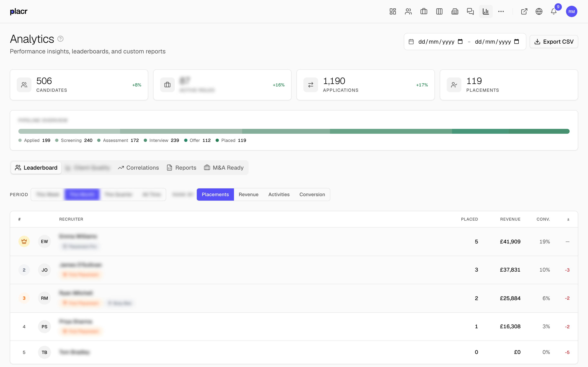This screenshot has height=367, width=588.
Task: Switch to the Correlations tab
Action: (x=138, y=167)
